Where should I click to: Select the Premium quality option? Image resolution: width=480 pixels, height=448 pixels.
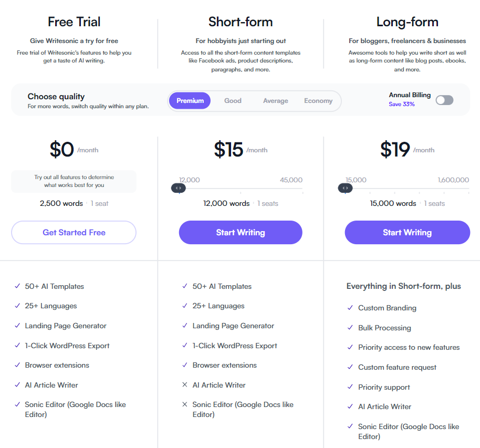coord(190,101)
